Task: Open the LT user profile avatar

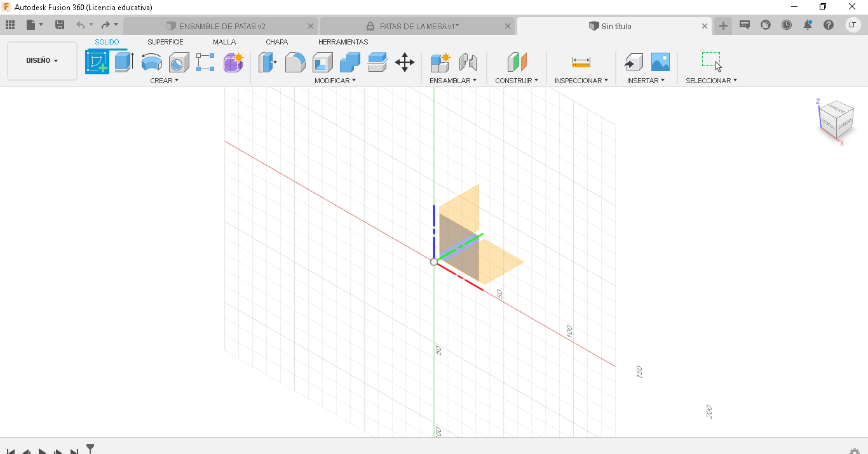Action: [x=853, y=25]
